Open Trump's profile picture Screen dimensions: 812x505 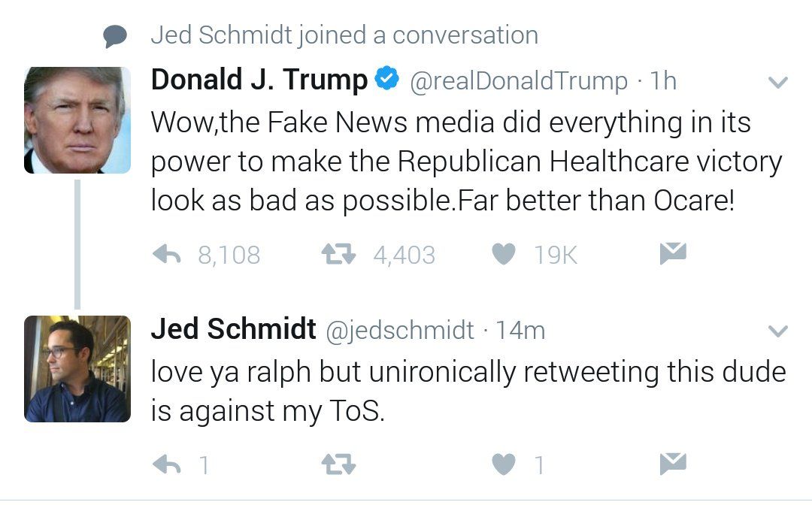tap(77, 120)
